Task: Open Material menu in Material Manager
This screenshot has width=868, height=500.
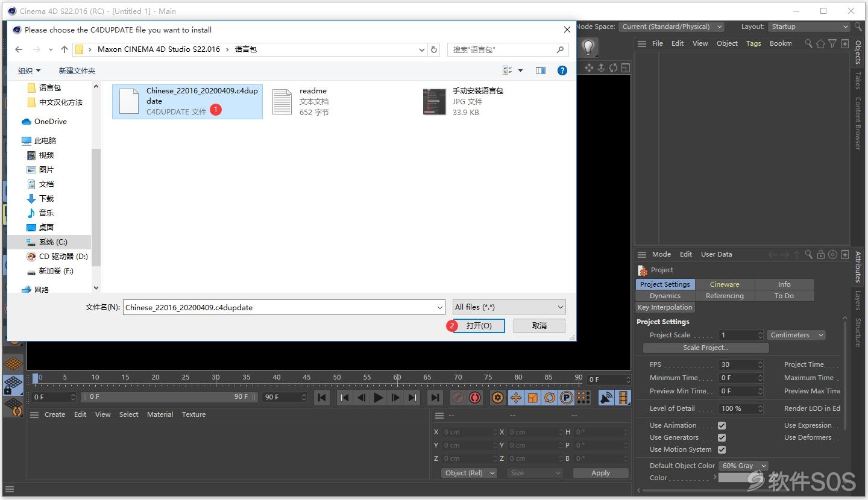Action: pos(160,414)
